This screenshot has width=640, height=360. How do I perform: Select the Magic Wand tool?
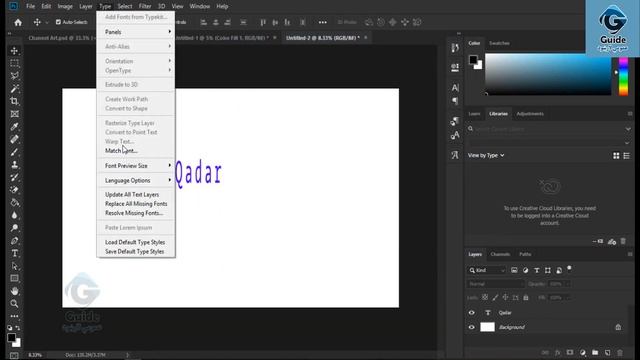(14, 89)
